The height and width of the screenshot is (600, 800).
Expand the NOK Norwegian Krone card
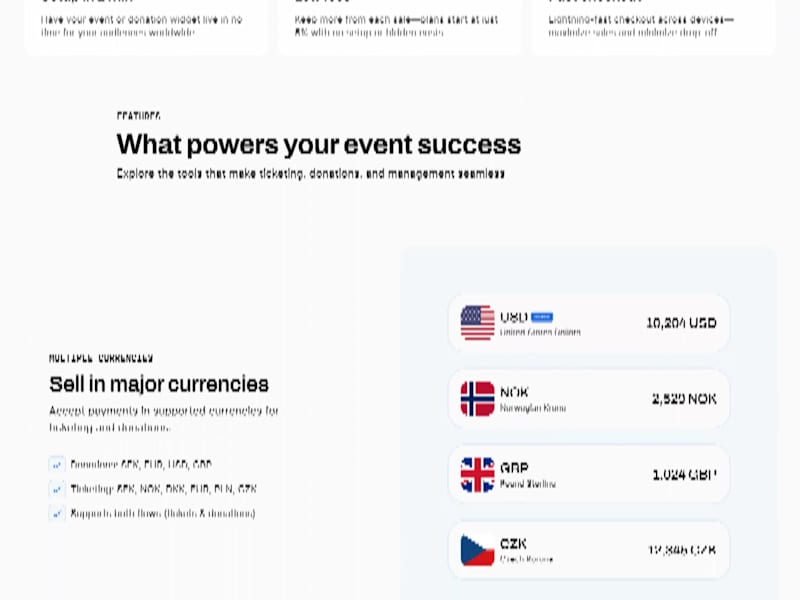(x=588, y=397)
